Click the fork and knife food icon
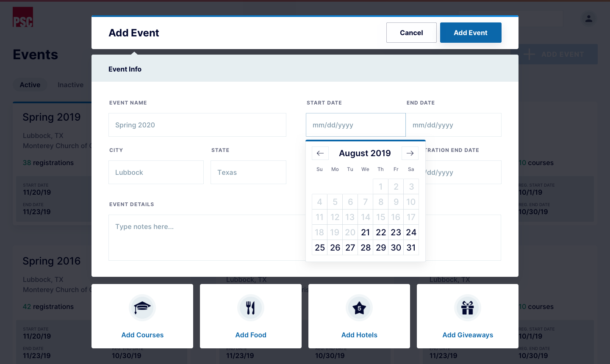Viewport: 610px width, 364px height. pyautogui.click(x=251, y=308)
